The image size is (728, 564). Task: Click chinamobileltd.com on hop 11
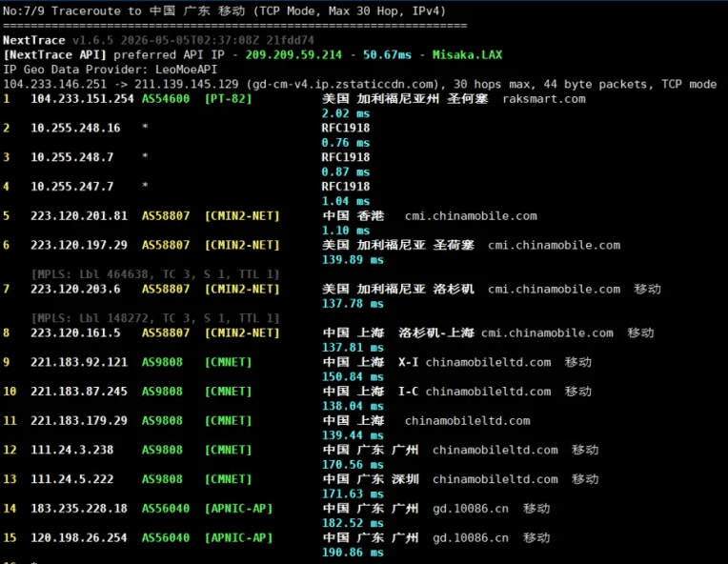click(x=468, y=420)
